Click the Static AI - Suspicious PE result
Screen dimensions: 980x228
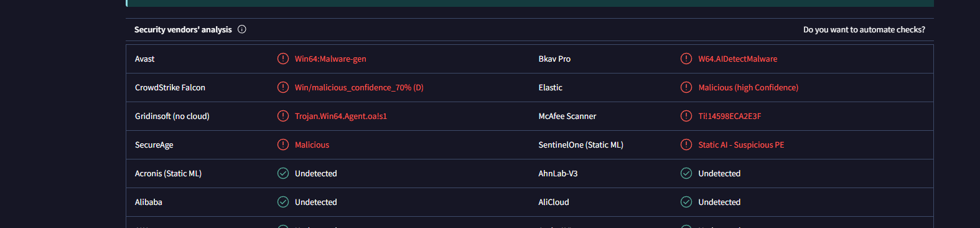741,145
